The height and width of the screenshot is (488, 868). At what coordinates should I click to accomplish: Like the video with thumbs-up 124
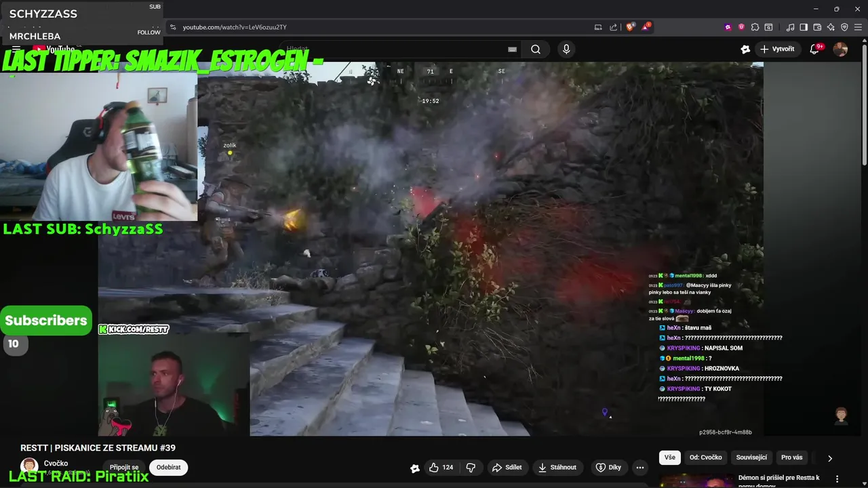point(441,467)
